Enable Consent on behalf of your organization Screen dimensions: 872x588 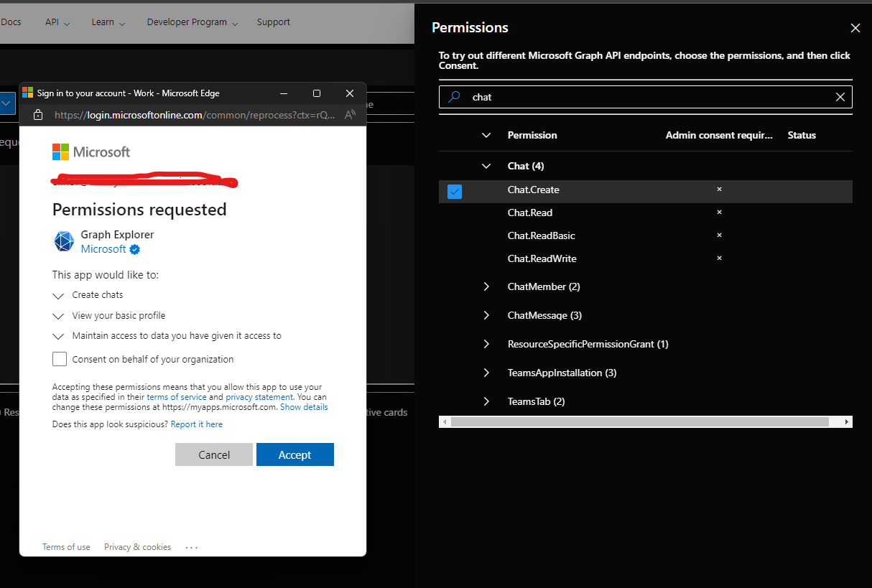pos(60,359)
